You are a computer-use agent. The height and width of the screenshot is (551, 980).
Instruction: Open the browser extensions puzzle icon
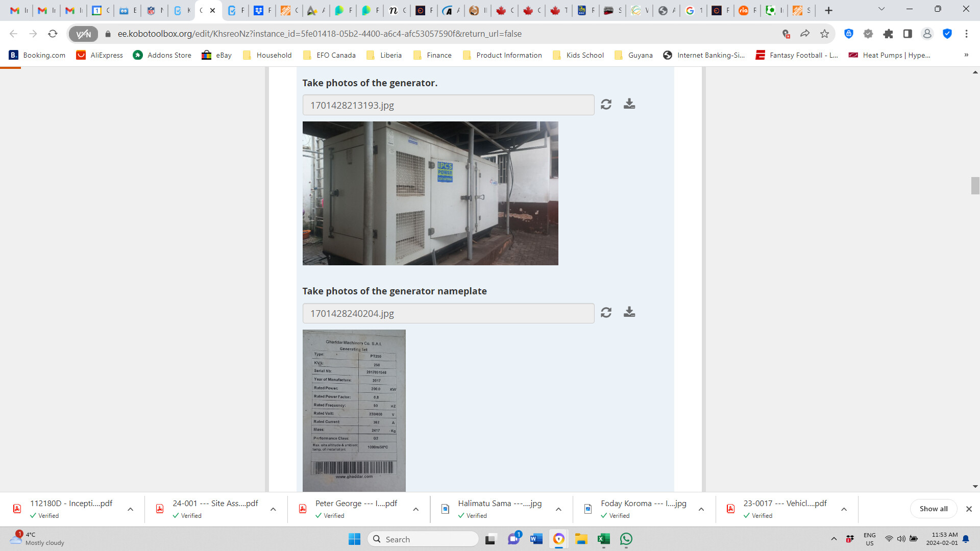coord(888,34)
